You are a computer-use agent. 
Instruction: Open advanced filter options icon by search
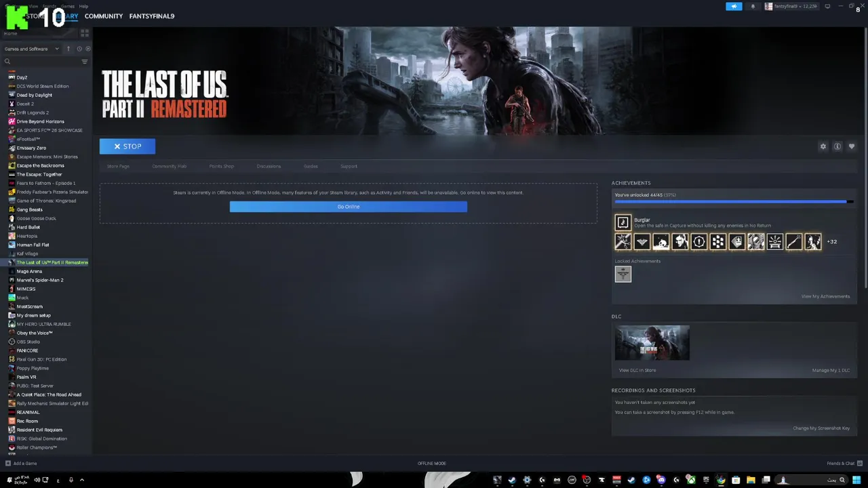click(x=85, y=62)
